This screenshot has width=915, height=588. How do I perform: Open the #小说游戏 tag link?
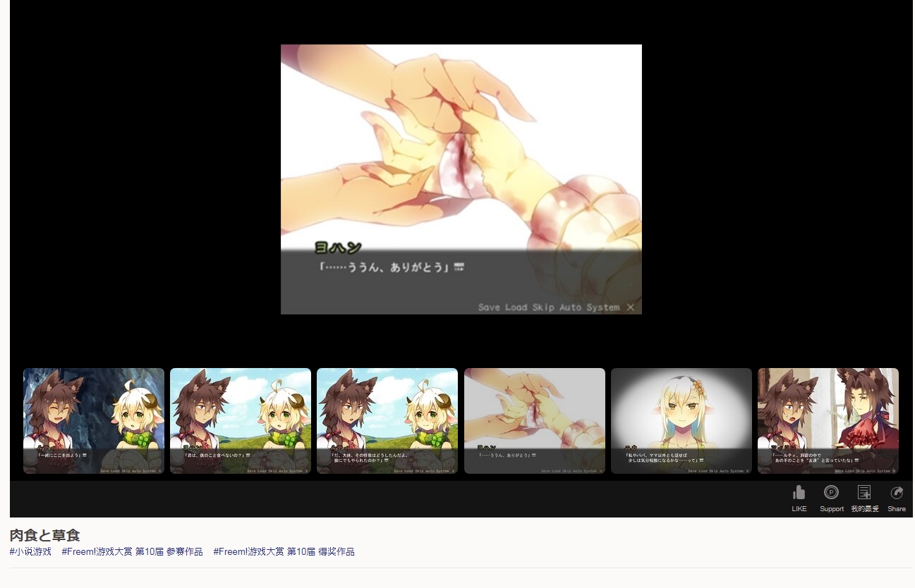[x=30, y=551]
